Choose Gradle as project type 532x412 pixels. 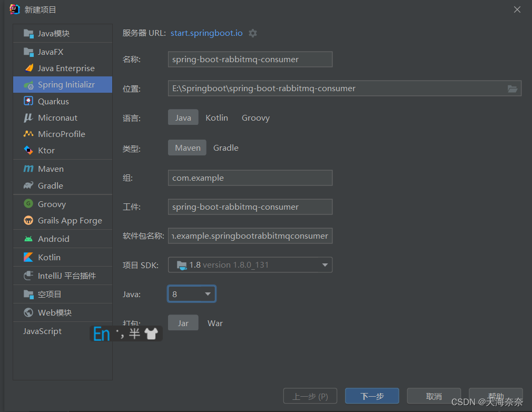(x=226, y=148)
